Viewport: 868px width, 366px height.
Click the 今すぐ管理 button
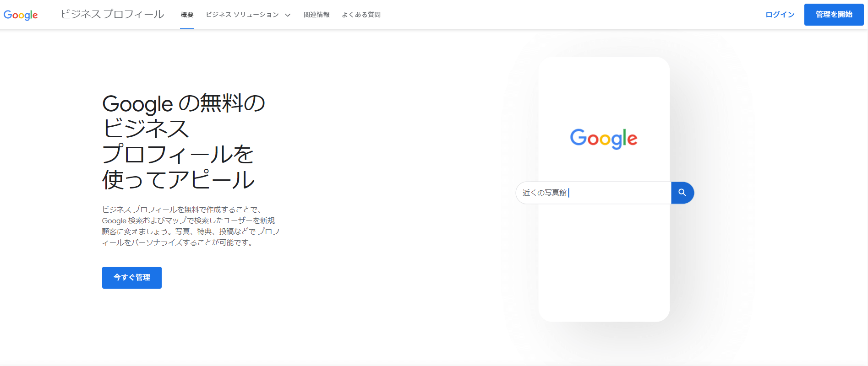(132, 278)
